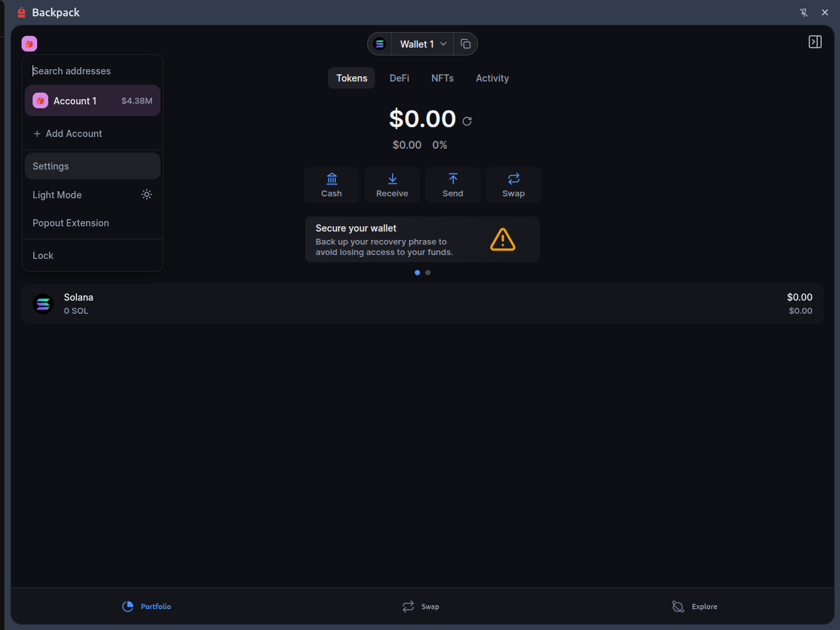Show the second banner via the gray dot
This screenshot has width=840, height=630.
(428, 273)
